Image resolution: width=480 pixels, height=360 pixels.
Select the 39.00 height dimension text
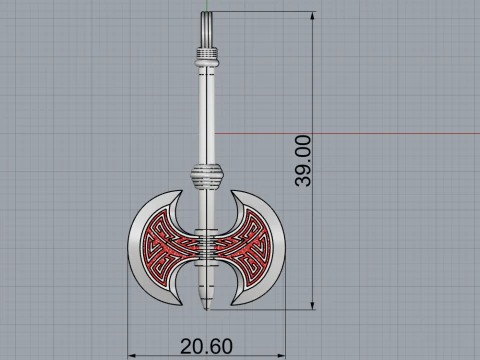pyautogui.click(x=303, y=161)
